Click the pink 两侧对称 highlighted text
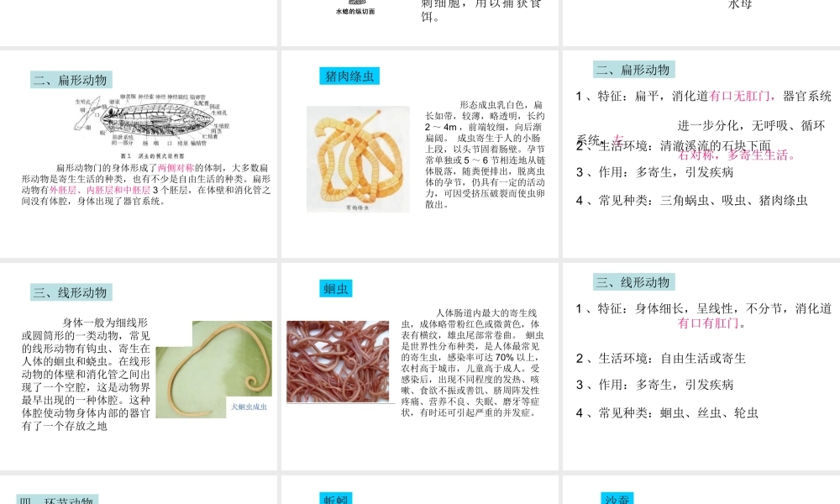840x504 pixels. click(176, 168)
